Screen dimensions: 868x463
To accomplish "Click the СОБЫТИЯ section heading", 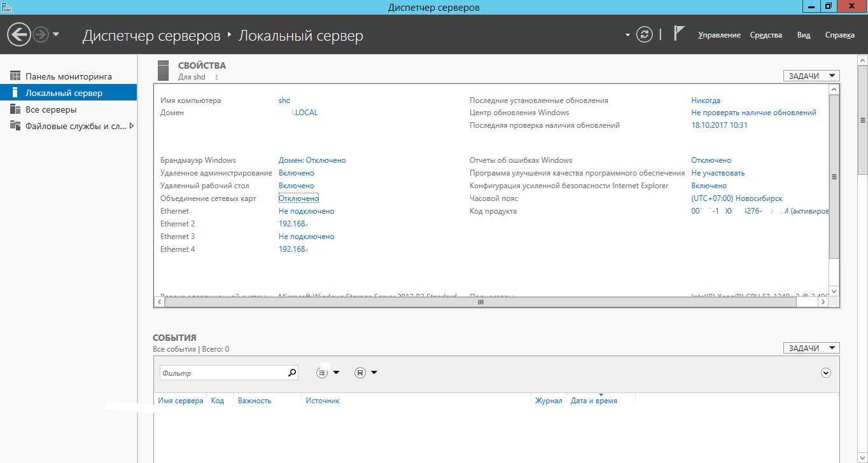I will point(174,338).
